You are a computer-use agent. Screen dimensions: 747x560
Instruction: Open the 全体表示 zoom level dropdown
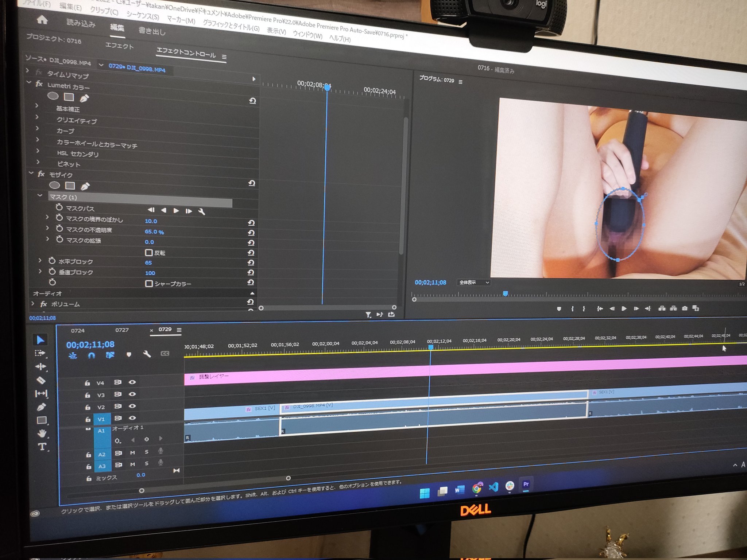click(473, 283)
